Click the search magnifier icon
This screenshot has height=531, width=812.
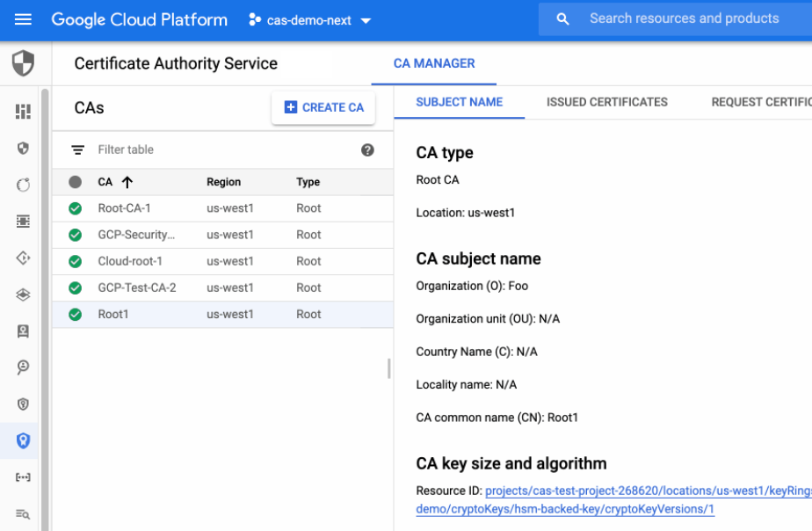point(562,19)
